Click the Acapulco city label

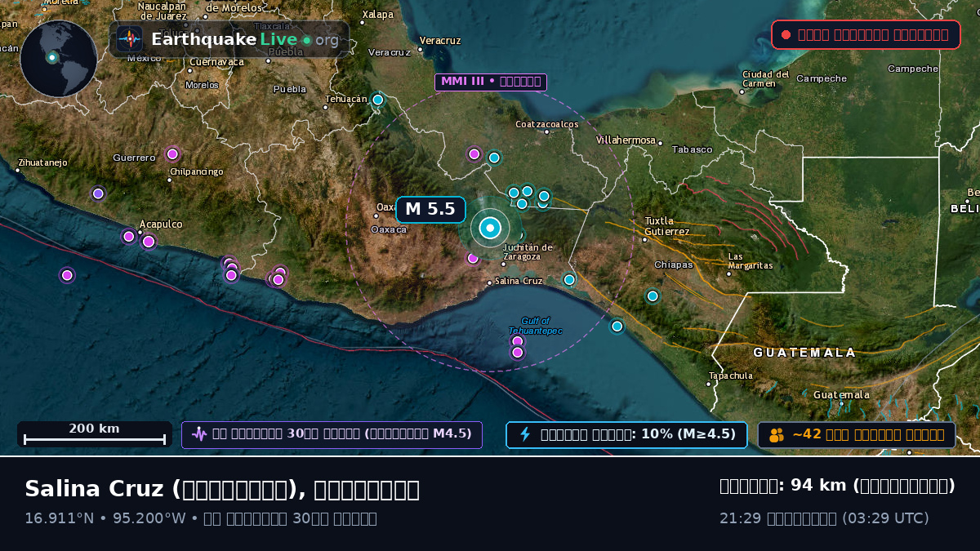coord(161,224)
